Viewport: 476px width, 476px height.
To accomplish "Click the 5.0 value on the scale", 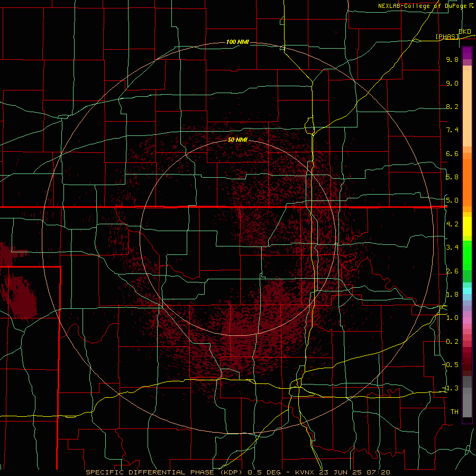I will [x=452, y=200].
